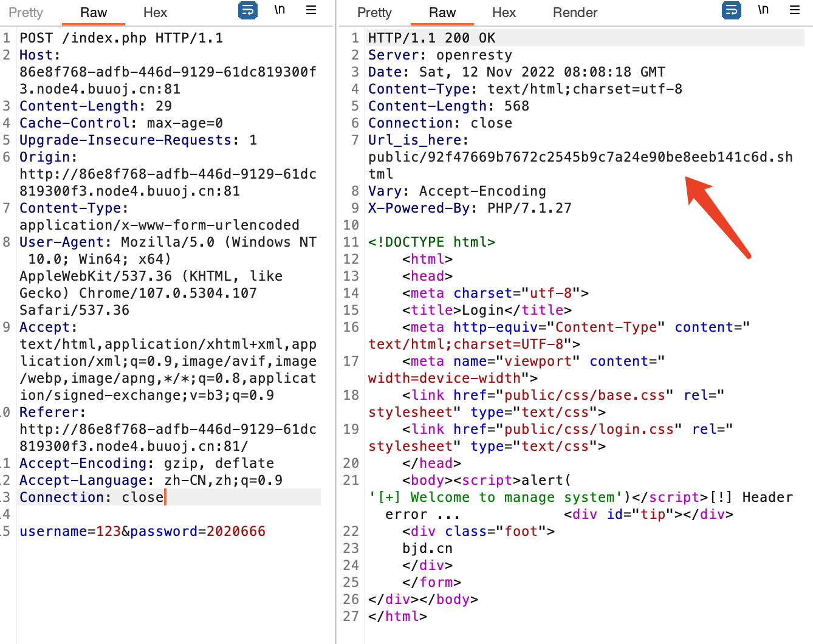Image resolution: width=813 pixels, height=644 pixels.
Task: Click the username=123&password=2020666 body line
Action: coord(143,531)
